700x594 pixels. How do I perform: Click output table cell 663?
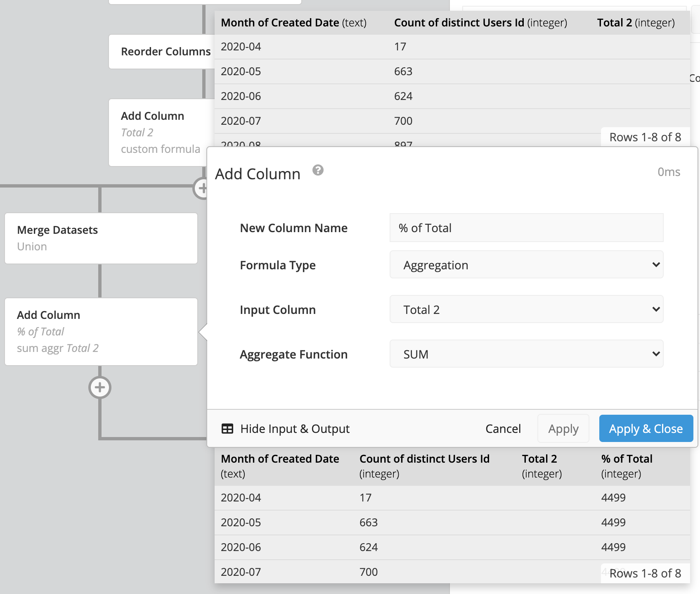pos(369,523)
